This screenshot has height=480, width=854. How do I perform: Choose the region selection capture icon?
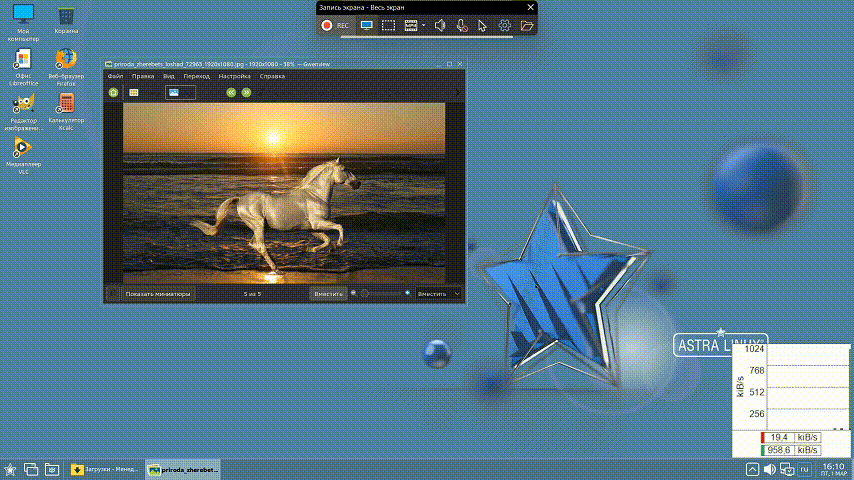coord(389,25)
